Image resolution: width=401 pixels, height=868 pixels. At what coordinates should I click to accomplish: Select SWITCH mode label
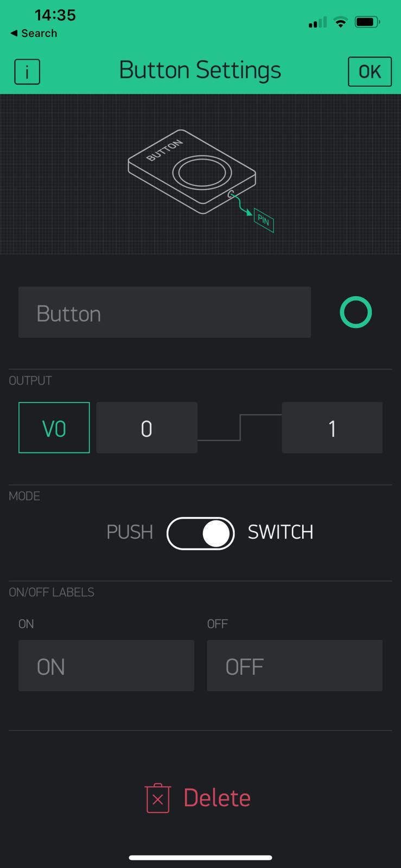[x=280, y=532]
